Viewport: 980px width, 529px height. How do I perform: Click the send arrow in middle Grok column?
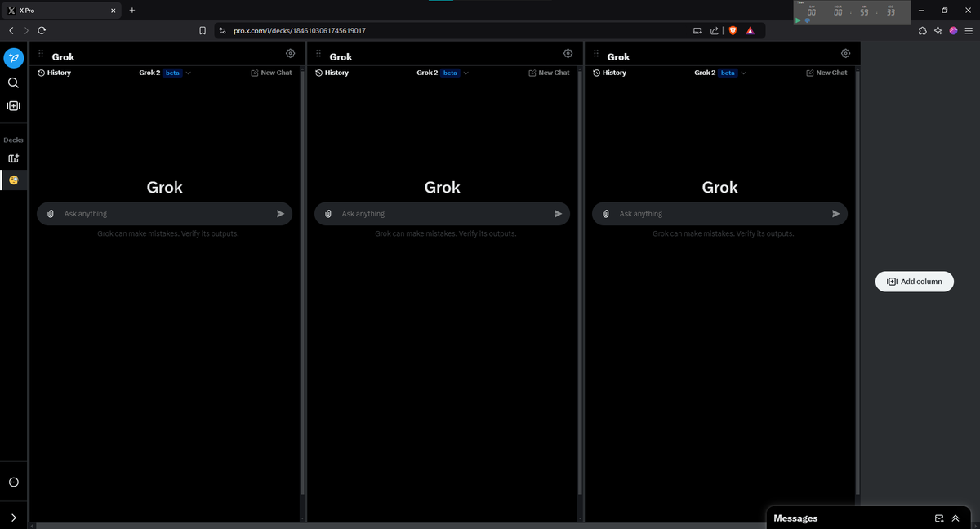tap(558, 214)
